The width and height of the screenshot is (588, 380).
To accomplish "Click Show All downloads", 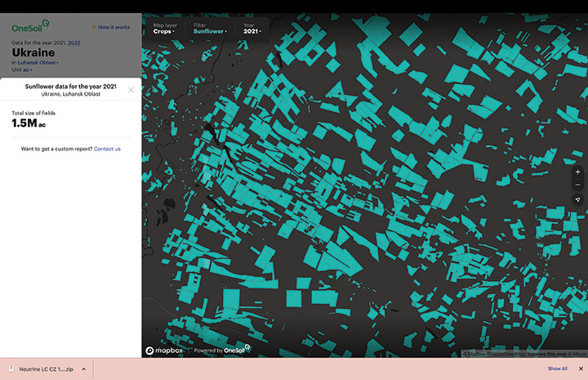I will (557, 369).
